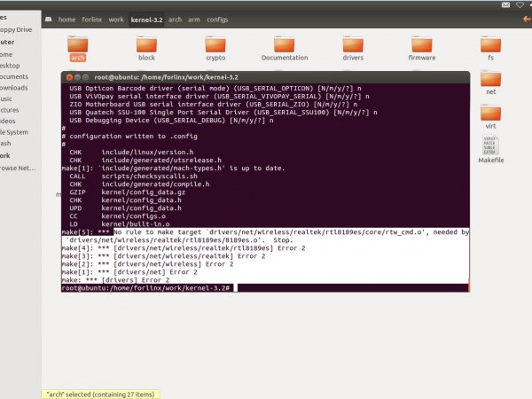Open Downloads in the sidebar
Image resolution: width=532 pixels, height=399 pixels.
coord(14,88)
